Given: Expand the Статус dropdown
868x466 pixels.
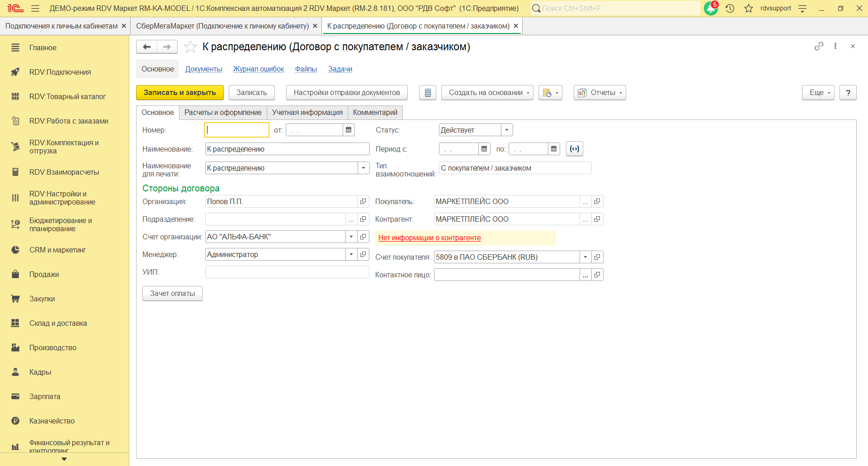Looking at the screenshot, I should (x=507, y=130).
